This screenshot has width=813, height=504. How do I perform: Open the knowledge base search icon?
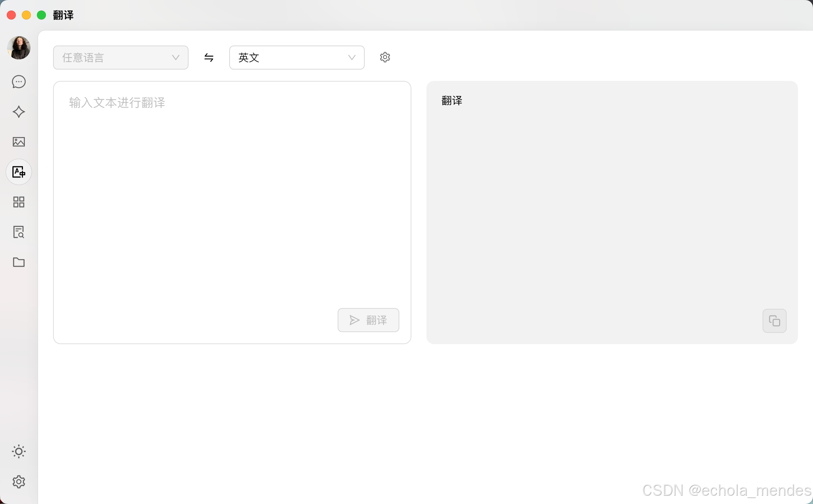click(x=19, y=232)
